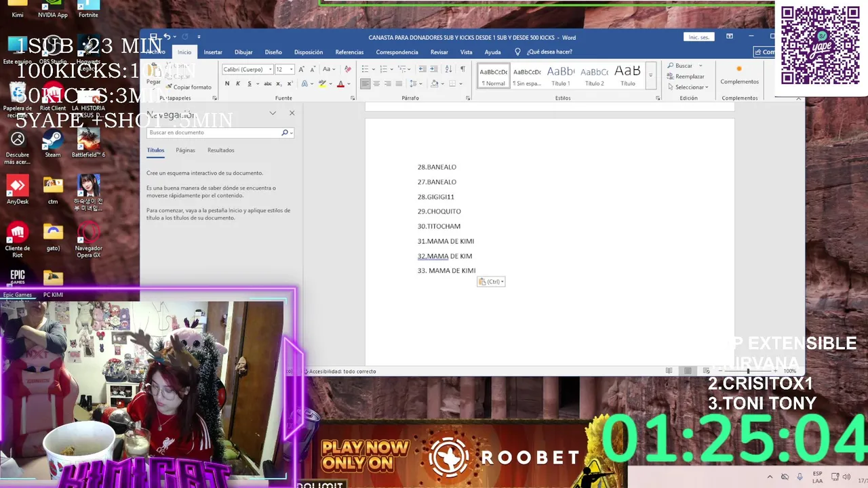Toggle Underline (S) formatting
This screenshot has width=868, height=488.
pos(250,84)
